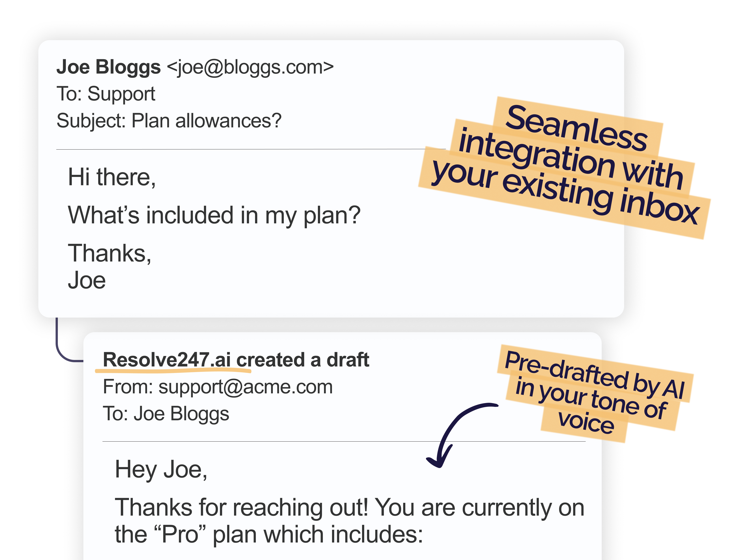This screenshot has width=738, height=560.
Task: Click the word voice in orange label
Action: pos(586,422)
